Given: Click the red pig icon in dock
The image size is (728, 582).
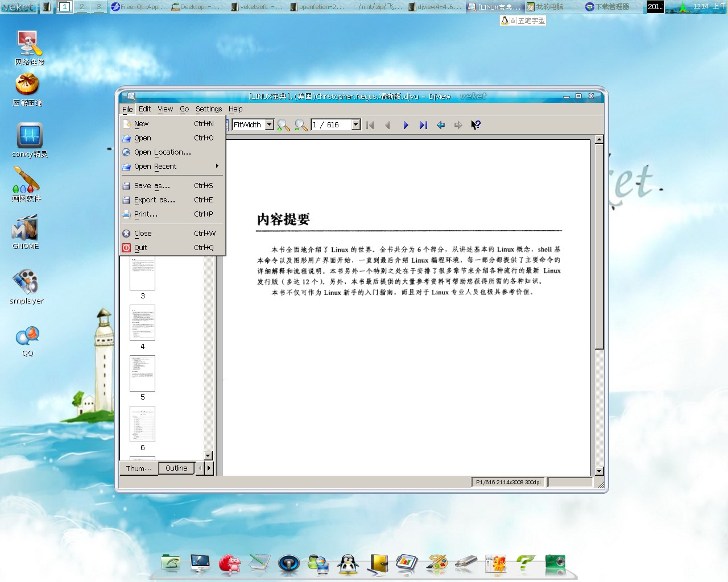Looking at the screenshot, I should click(230, 564).
